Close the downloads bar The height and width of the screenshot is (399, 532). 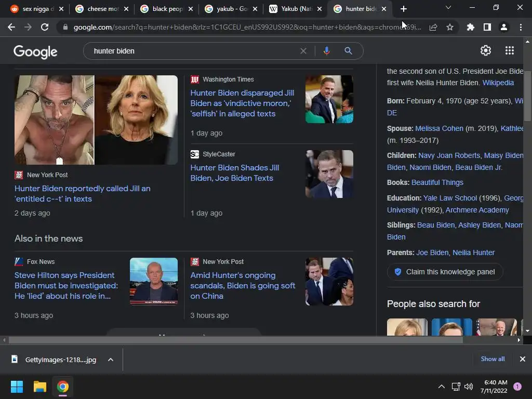click(523, 359)
